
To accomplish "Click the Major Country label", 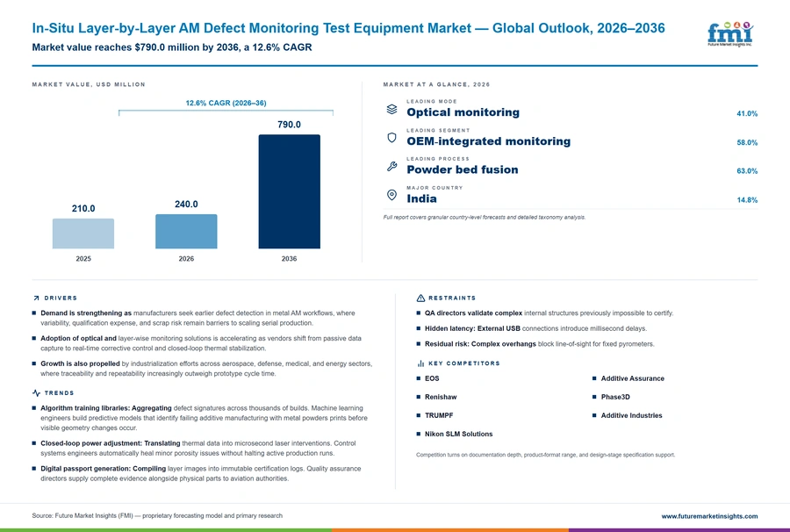I will click(434, 188).
